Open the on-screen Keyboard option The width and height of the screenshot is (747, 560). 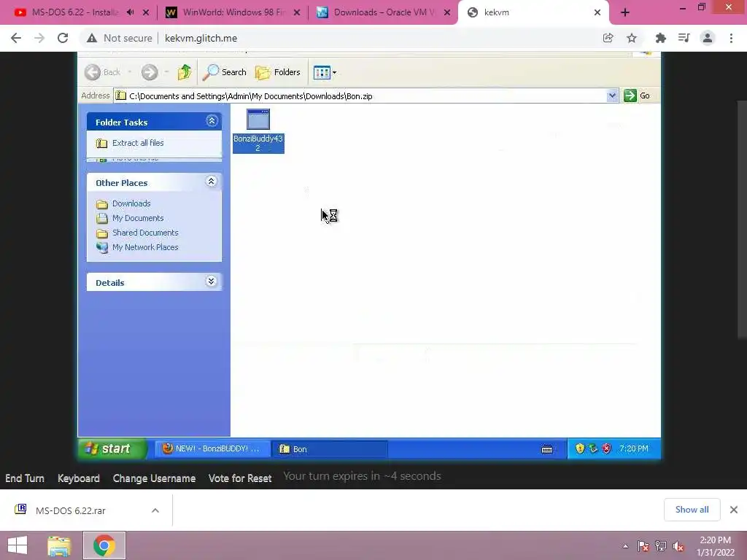[79, 478]
